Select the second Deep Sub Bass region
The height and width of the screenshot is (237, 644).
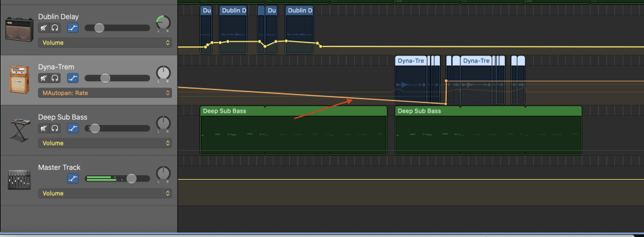point(488,130)
